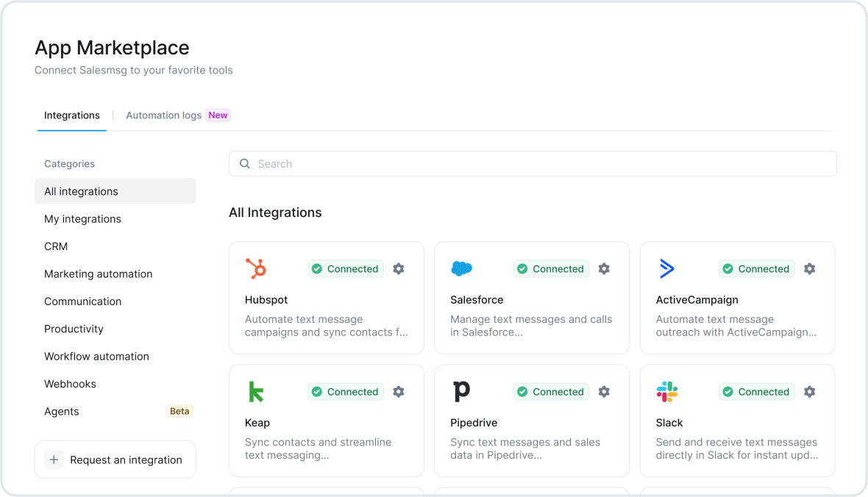Click the Connected badge on ActiveCampaign
Screen dimensions: 868x497
(756, 268)
